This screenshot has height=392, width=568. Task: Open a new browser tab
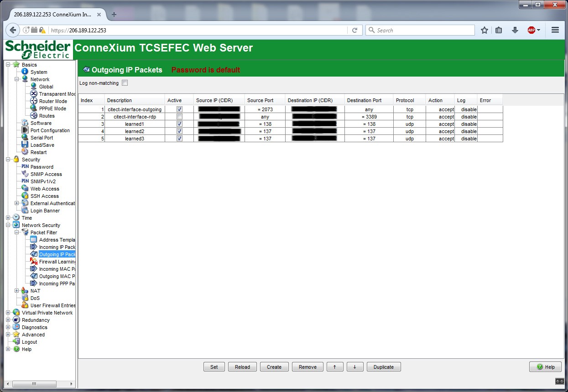coord(114,14)
